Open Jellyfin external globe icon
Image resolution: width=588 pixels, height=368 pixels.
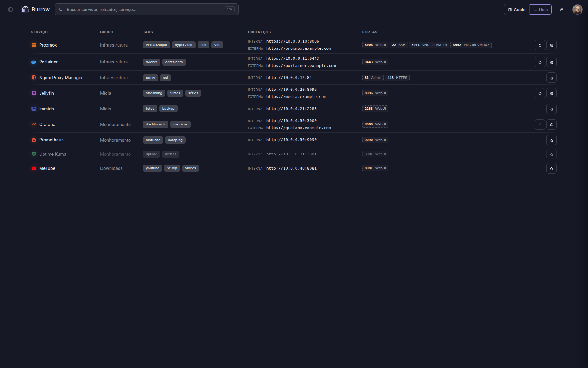point(552,93)
